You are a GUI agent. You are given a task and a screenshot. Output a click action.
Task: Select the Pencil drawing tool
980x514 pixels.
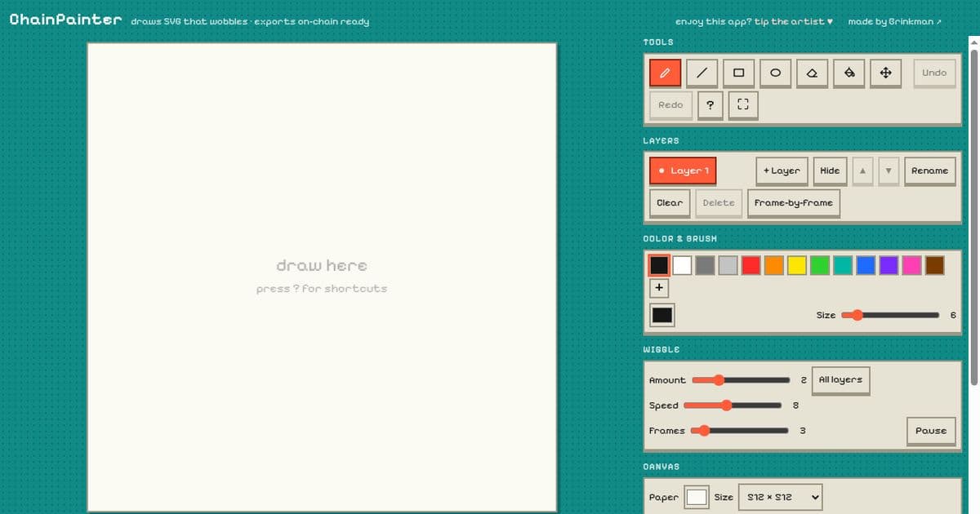point(665,73)
